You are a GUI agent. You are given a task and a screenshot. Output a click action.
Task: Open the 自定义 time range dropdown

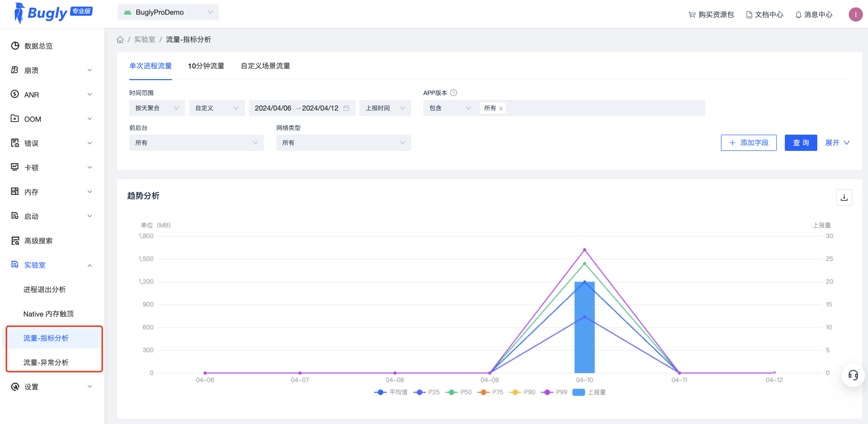[217, 108]
